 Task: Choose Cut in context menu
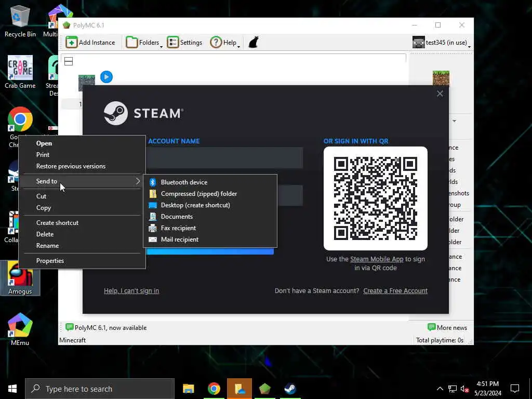(x=82, y=196)
